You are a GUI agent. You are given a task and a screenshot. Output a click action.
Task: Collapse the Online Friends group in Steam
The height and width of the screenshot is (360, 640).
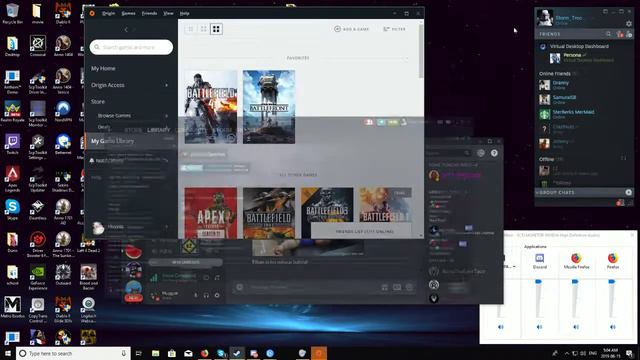pos(555,74)
